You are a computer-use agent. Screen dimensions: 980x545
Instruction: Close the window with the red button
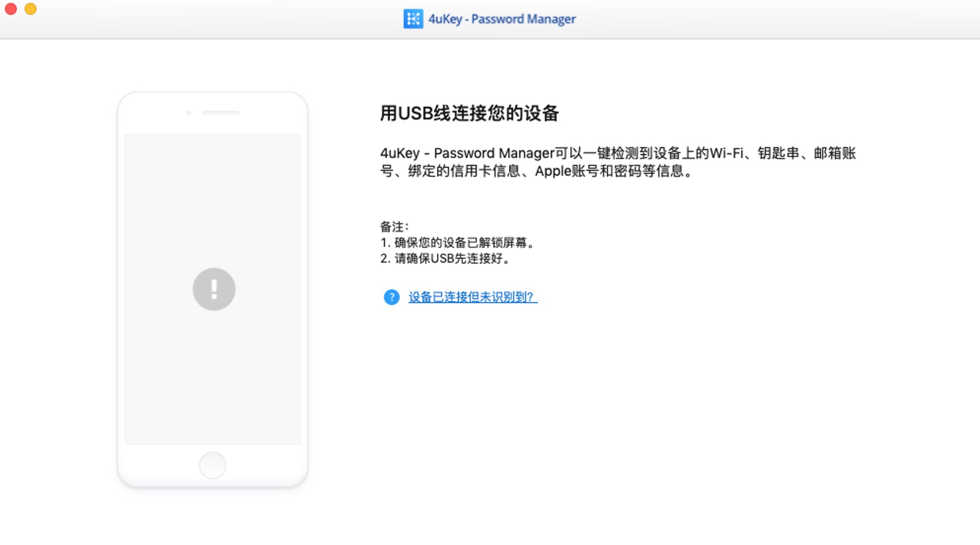tap(11, 9)
